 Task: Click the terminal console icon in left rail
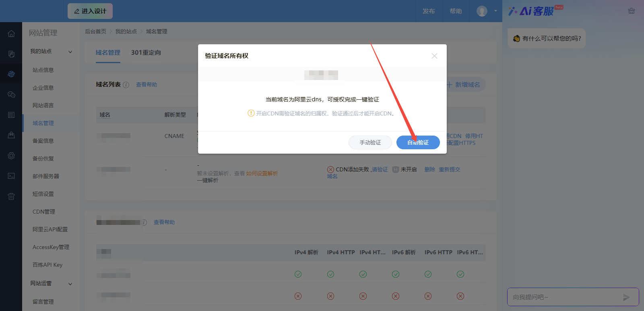tap(11, 176)
